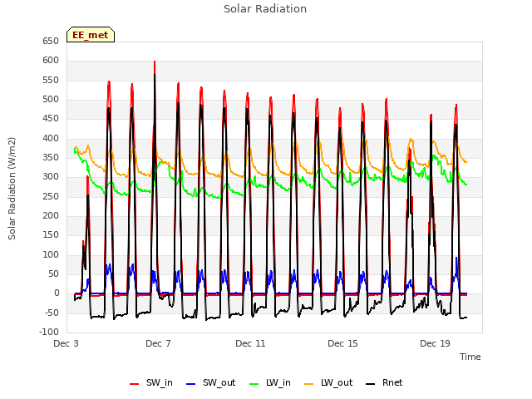
Task: Click the orange LW_out legend swatch
Action: (x=308, y=384)
